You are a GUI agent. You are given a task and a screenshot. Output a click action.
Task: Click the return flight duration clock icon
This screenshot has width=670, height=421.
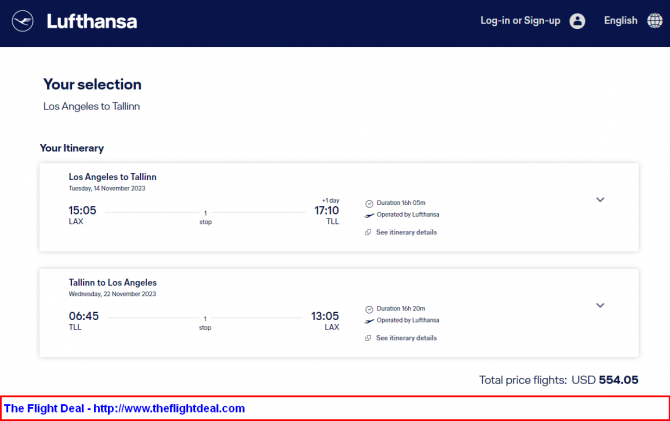coord(369,309)
